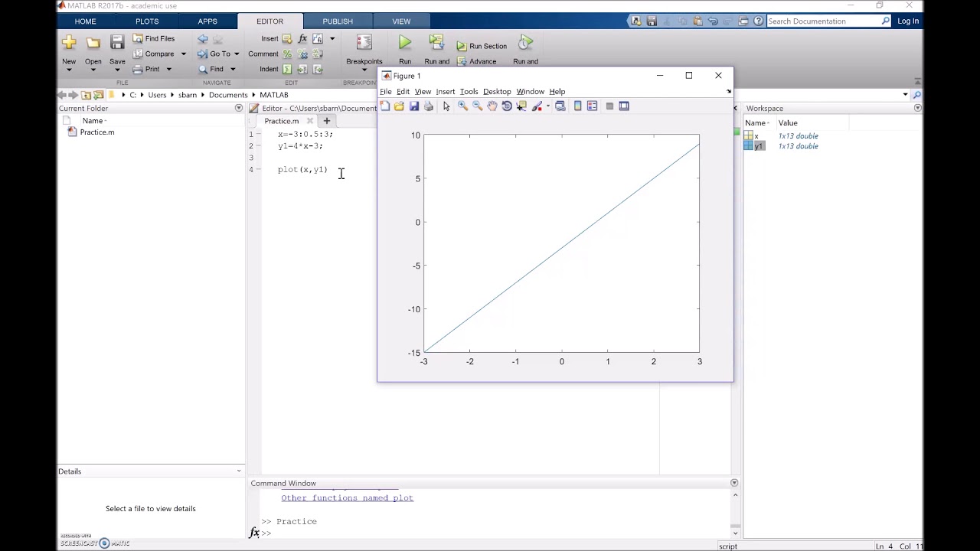Click the 'Other functions named plot' link
Screen dimensions: 980x551
[347, 498]
